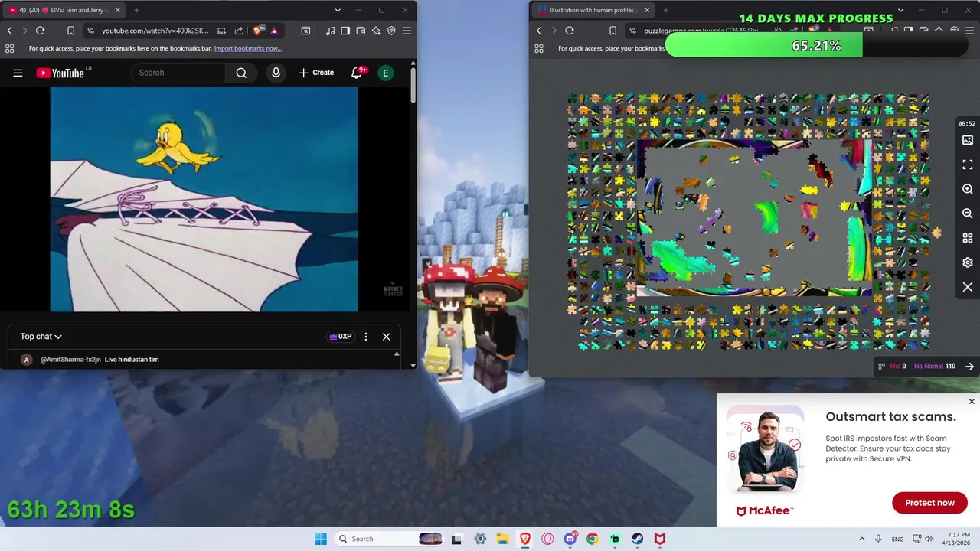The image size is (980, 551).
Task: Close the Illustration puzzle tab
Action: pyautogui.click(x=647, y=10)
